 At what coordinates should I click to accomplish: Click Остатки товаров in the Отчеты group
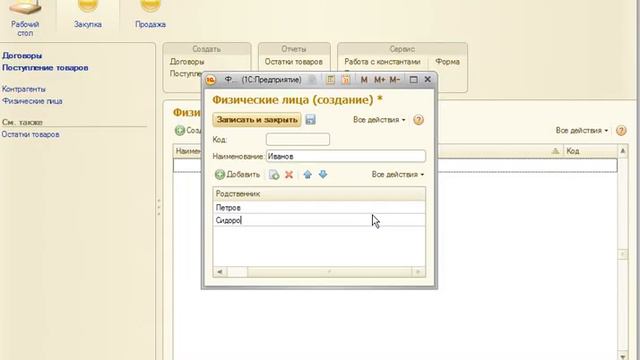point(293,62)
